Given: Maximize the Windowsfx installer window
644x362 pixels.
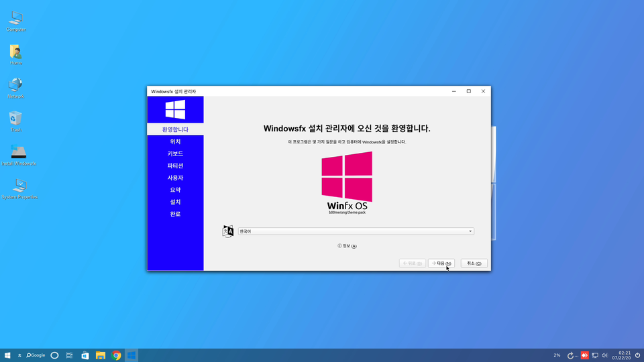Looking at the screenshot, I should point(469,91).
